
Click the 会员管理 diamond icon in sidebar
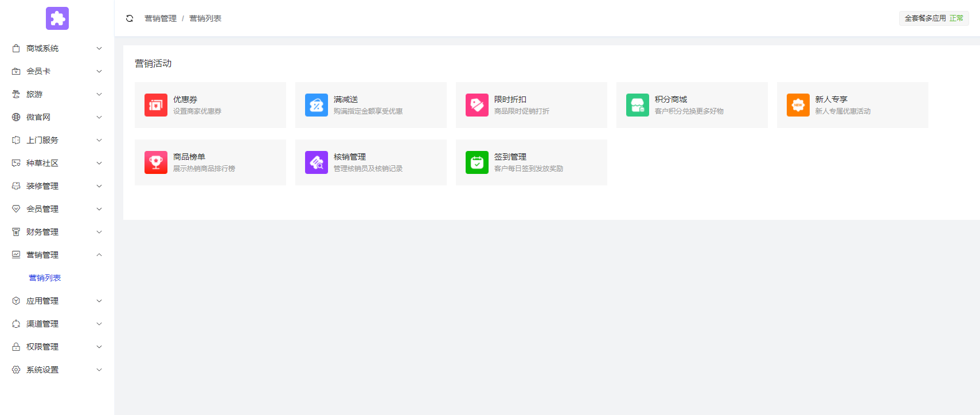16,209
